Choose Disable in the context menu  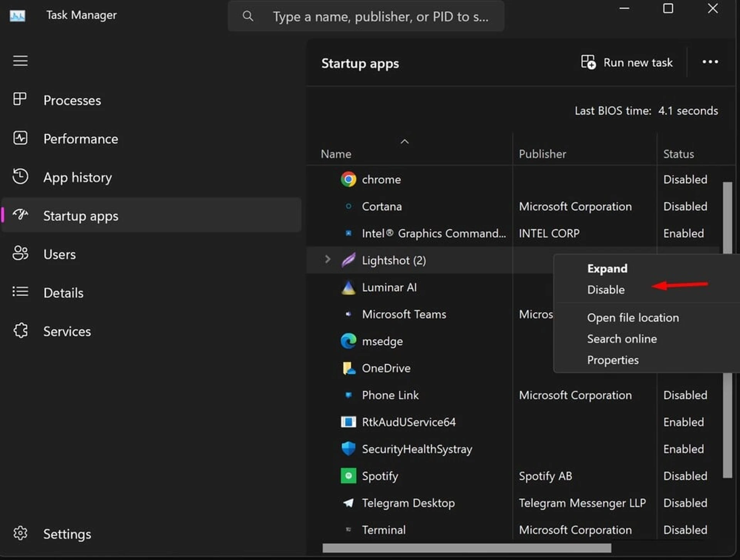point(605,290)
